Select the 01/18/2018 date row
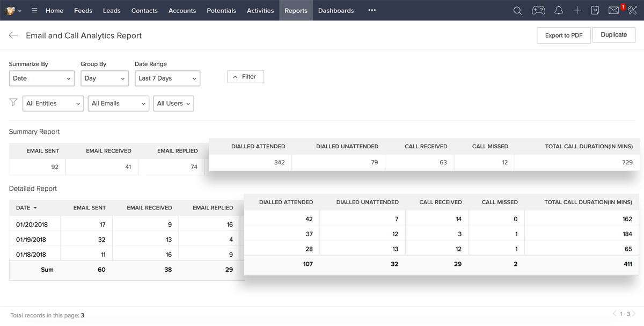Screen dimensions: 644x326 pyautogui.click(x=31, y=255)
